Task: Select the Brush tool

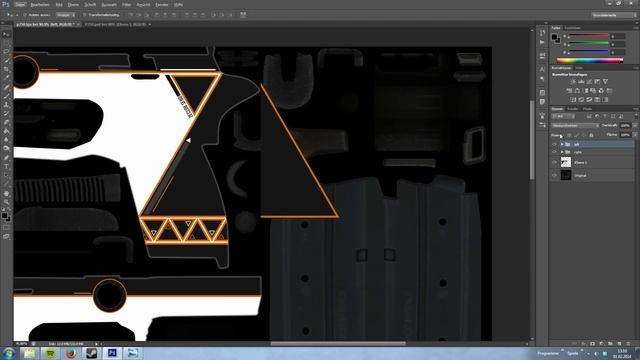Action: click(x=6, y=96)
